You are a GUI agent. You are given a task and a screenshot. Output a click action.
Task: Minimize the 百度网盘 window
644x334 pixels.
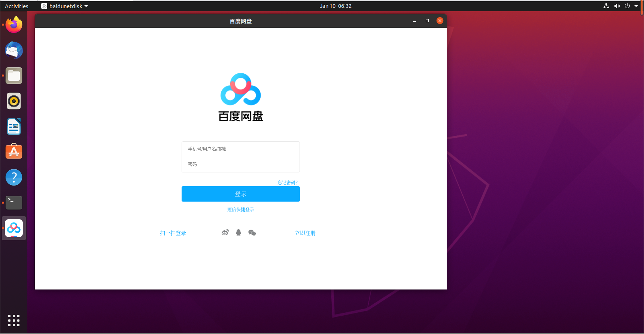414,21
